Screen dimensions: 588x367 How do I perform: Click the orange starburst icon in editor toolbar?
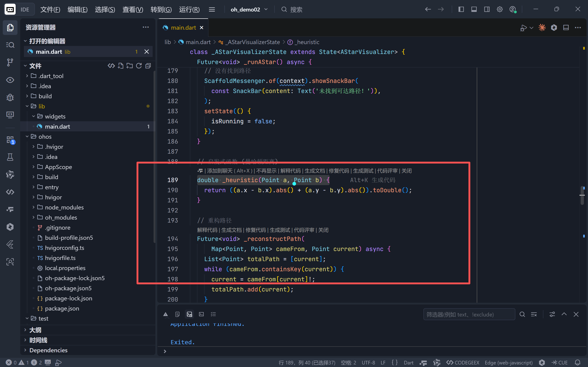542,28
